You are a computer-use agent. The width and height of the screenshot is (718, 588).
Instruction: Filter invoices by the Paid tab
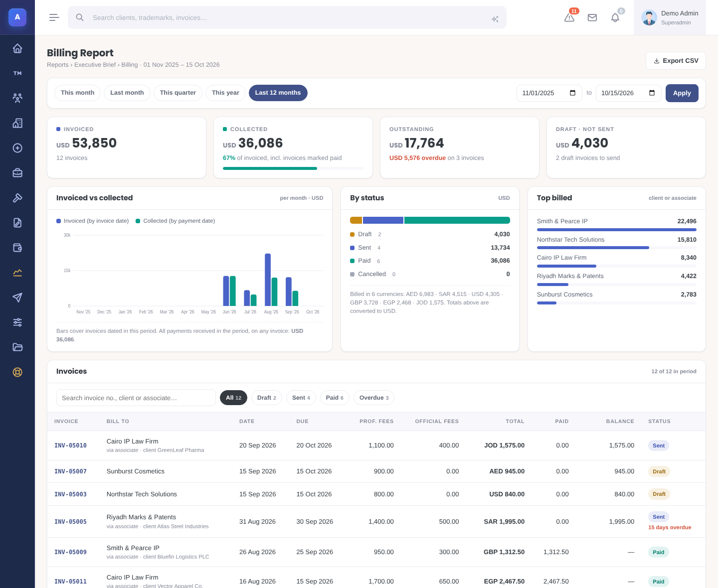pyautogui.click(x=335, y=398)
